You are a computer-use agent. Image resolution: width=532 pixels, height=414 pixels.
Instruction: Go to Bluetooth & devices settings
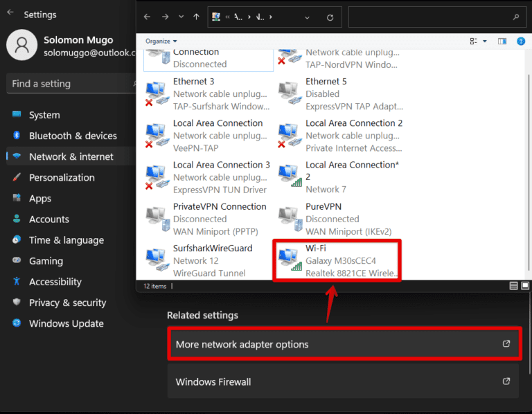[73, 136]
